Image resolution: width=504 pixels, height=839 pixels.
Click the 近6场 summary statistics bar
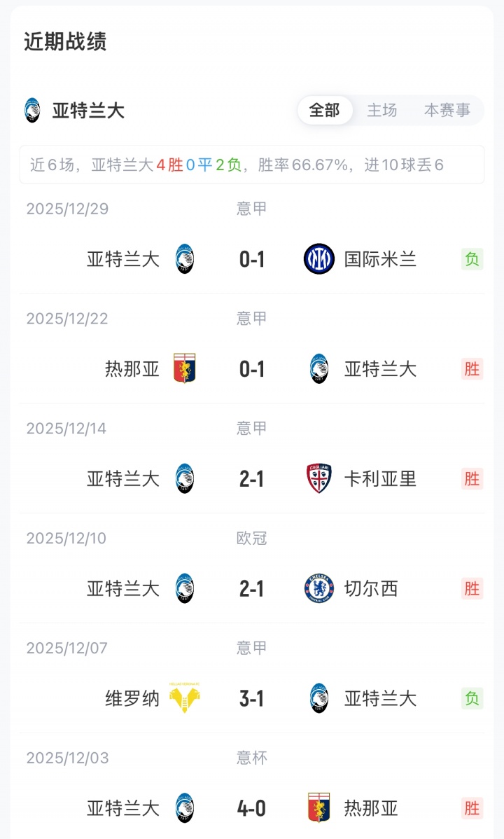(x=251, y=165)
